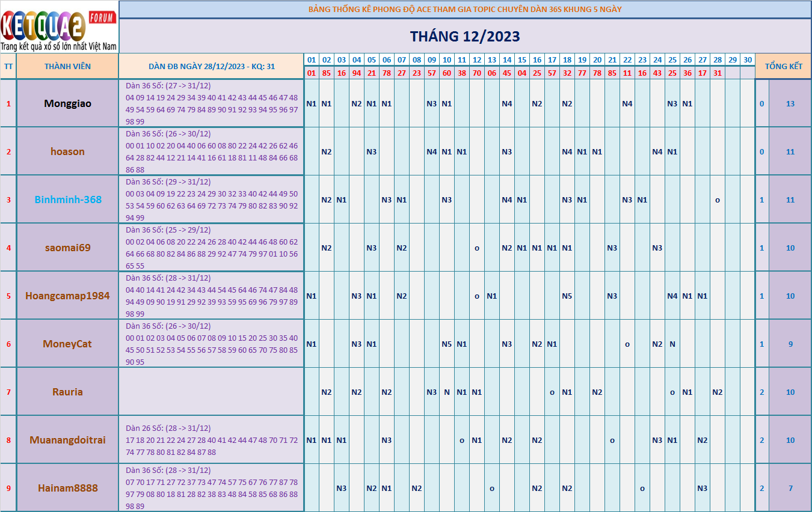The height and width of the screenshot is (512, 812).
Task: Select Binhminh-368's Dàn 36 Số (29 -> 31/12) cell
Action: point(212,200)
